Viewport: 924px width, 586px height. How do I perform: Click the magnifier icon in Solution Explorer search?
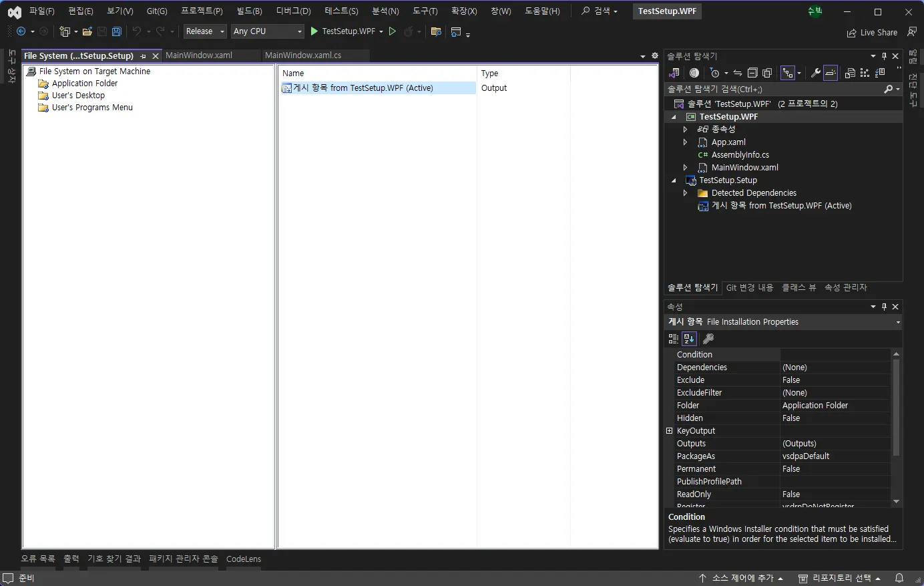pyautogui.click(x=888, y=89)
